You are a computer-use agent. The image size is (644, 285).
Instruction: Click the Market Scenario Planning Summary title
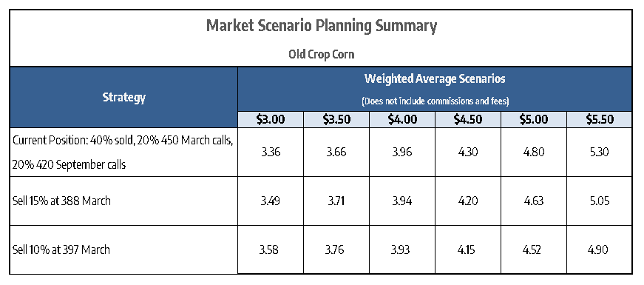tap(321, 27)
